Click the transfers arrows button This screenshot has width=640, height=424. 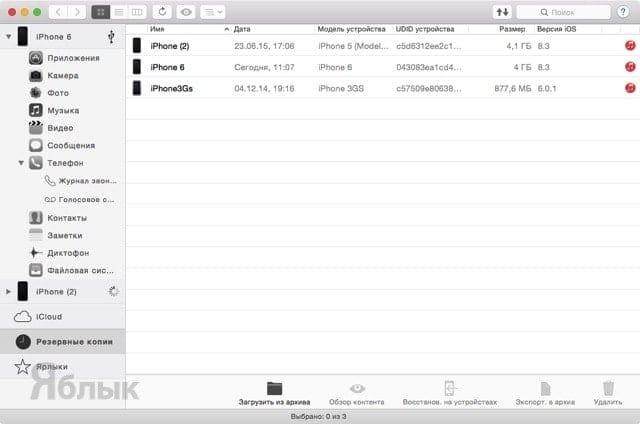[x=502, y=12]
